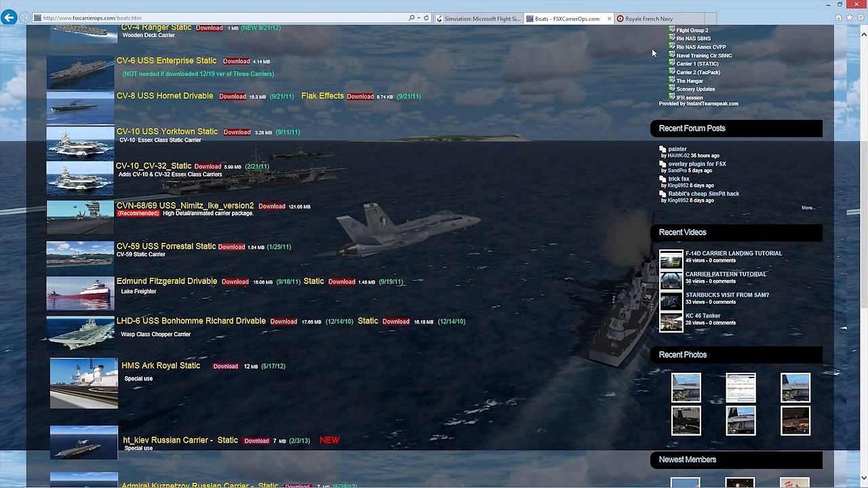Click the Carrier 2 (TacPack) channel icon
Image resolution: width=868 pixels, height=488 pixels.
click(x=671, y=72)
